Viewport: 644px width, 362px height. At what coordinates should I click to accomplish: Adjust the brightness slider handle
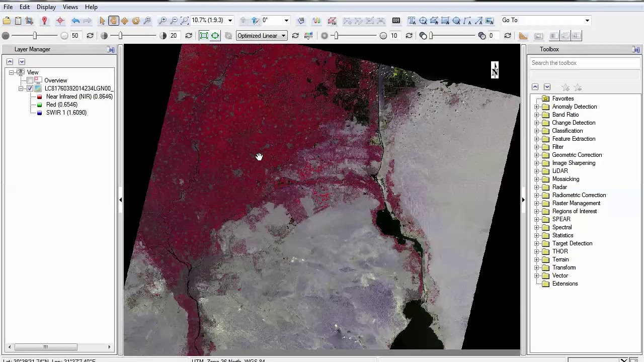pos(35,36)
